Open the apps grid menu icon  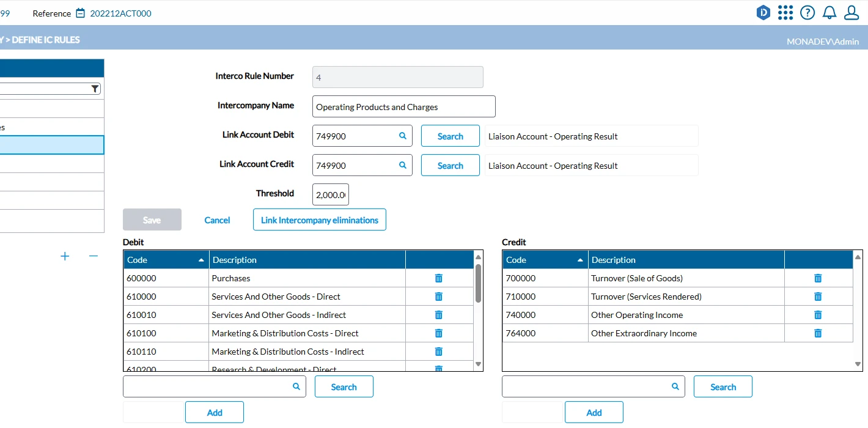click(x=785, y=12)
